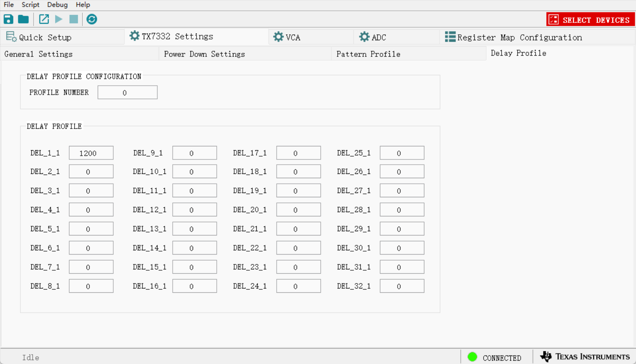Click the DEL_31_1 input field

[402, 267]
